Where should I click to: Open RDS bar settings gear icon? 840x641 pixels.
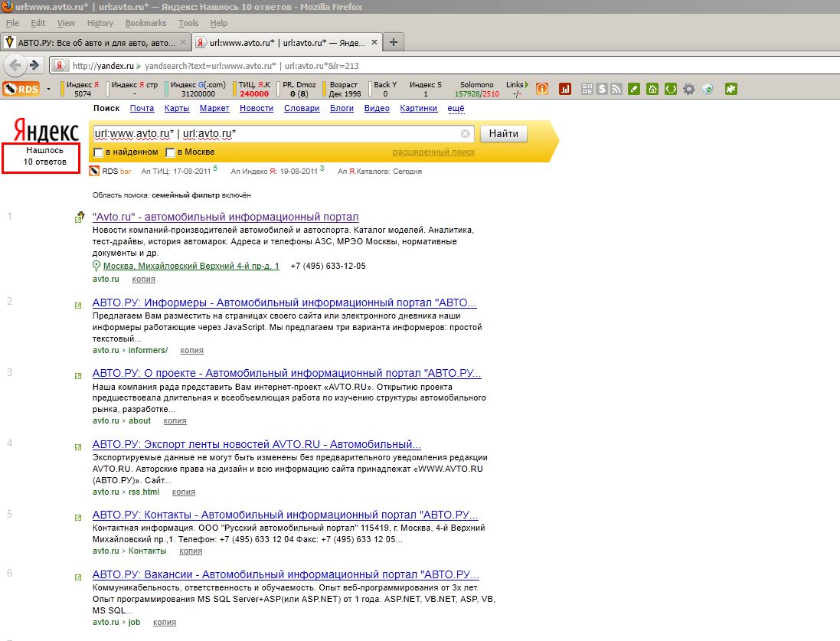(x=688, y=89)
